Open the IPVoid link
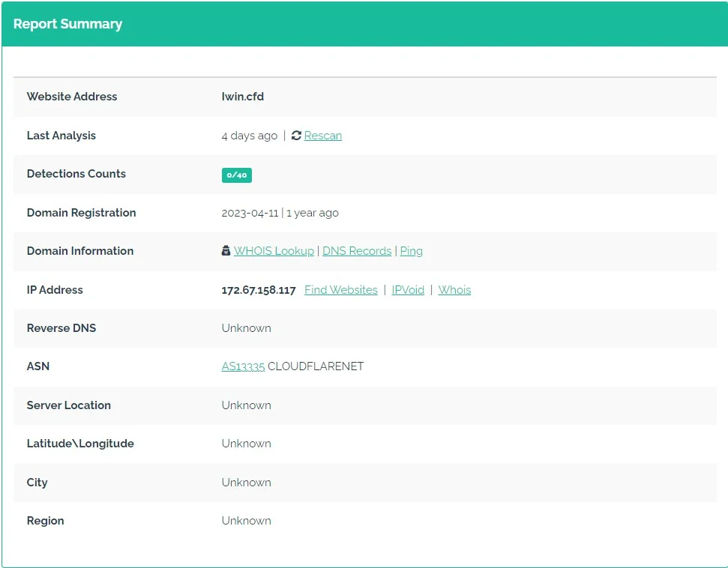728x568 pixels. tap(408, 290)
